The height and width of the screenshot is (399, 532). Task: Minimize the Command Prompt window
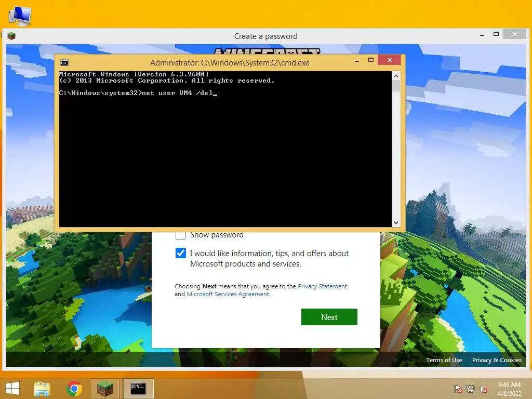[356, 61]
